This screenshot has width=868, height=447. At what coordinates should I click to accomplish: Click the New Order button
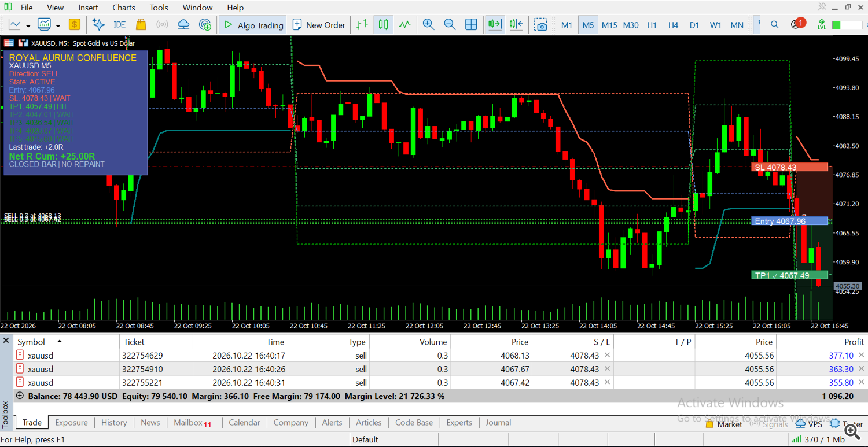pyautogui.click(x=319, y=25)
